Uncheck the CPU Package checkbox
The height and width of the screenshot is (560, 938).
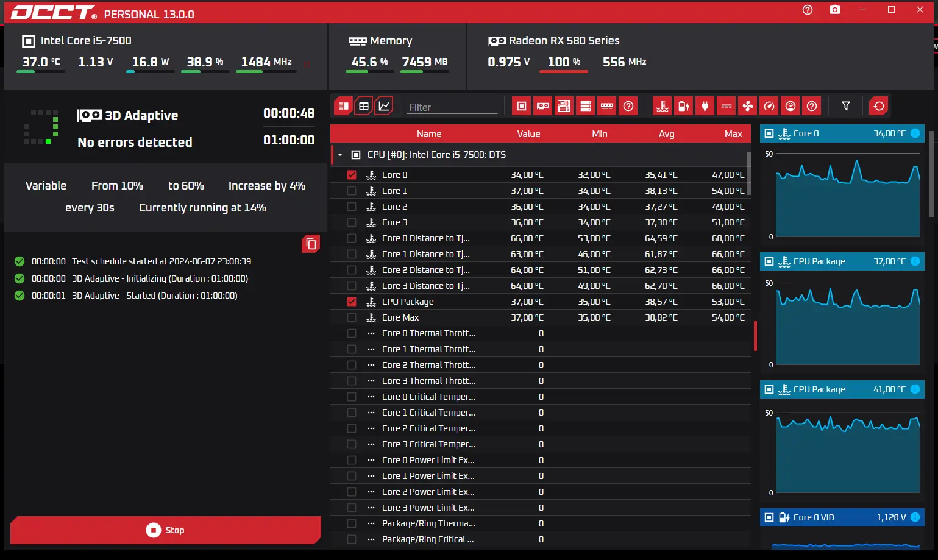(352, 302)
